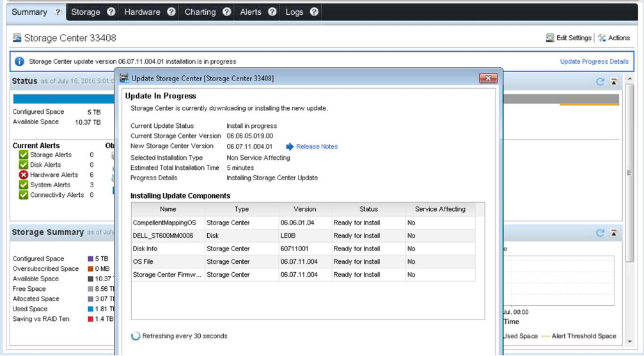Click red Saving vs RAID Ten swatch

(x=90, y=319)
